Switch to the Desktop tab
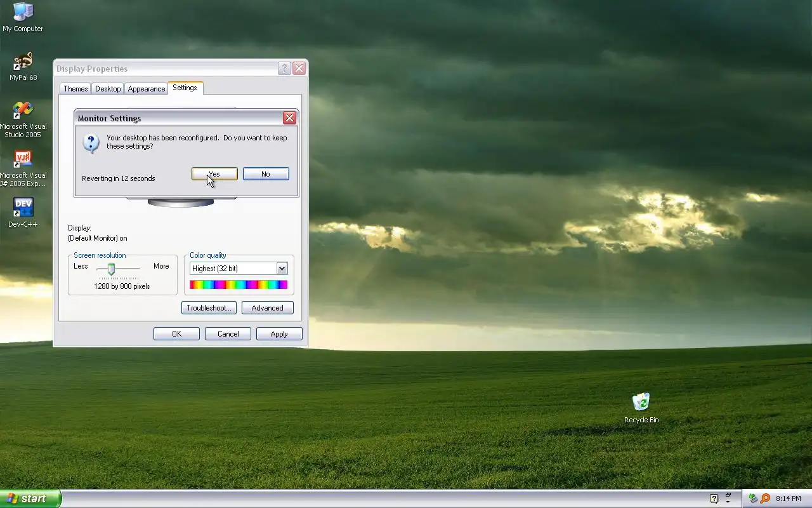This screenshot has width=812, height=508. pyautogui.click(x=108, y=89)
